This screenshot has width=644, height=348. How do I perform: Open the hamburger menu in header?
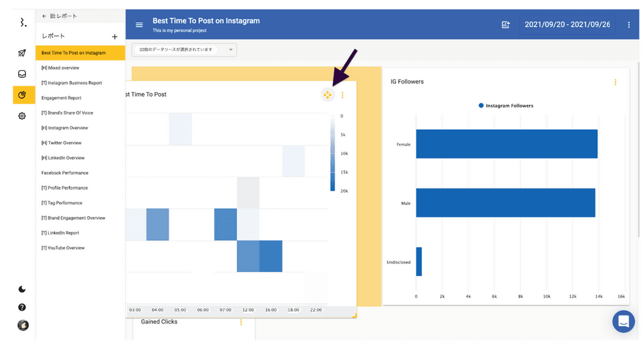click(139, 25)
